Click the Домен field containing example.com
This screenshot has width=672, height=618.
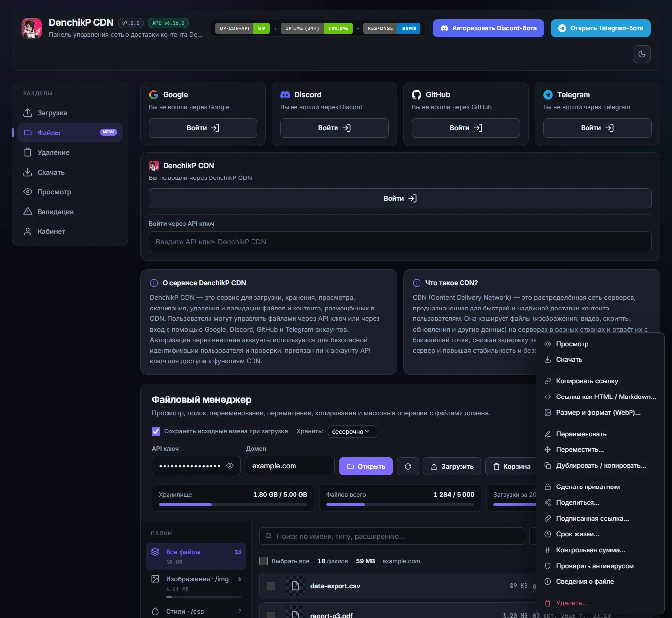[x=290, y=466]
